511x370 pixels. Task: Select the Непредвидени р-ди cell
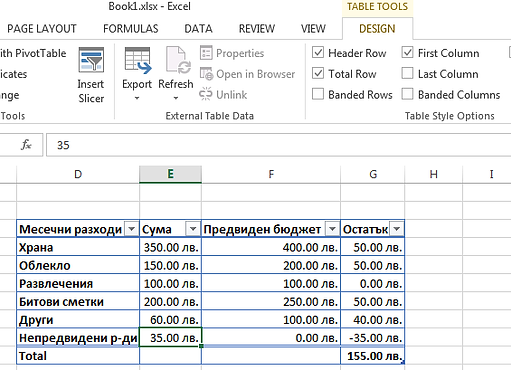coord(78,338)
